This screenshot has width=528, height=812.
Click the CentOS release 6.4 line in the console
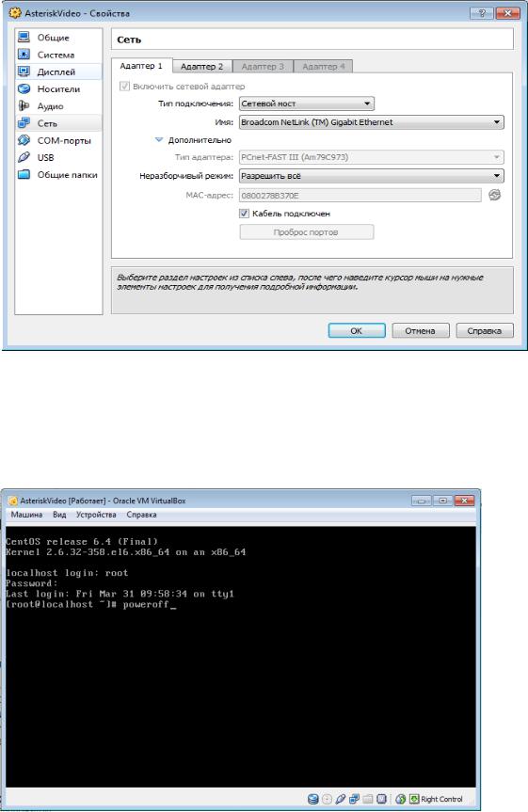[x=82, y=542]
